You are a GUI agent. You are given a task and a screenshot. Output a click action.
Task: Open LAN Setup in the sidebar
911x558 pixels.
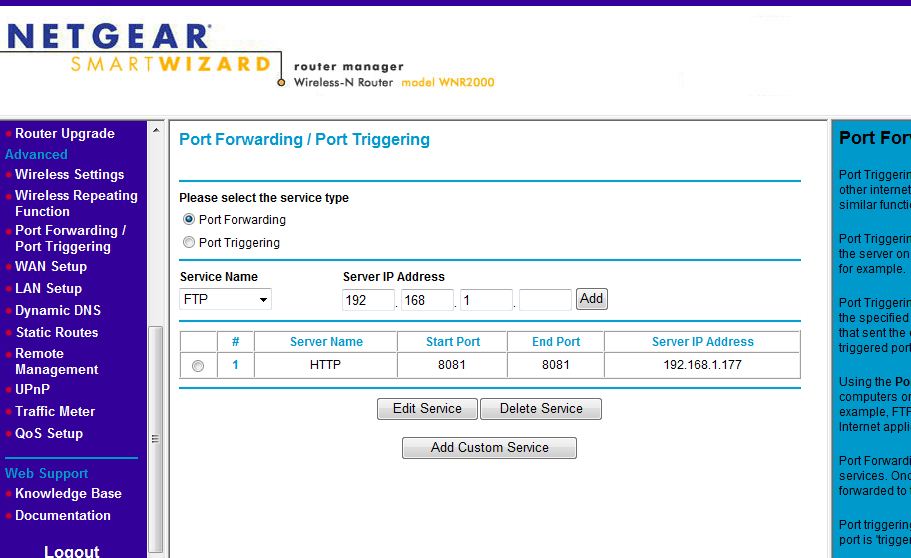pyautogui.click(x=48, y=288)
